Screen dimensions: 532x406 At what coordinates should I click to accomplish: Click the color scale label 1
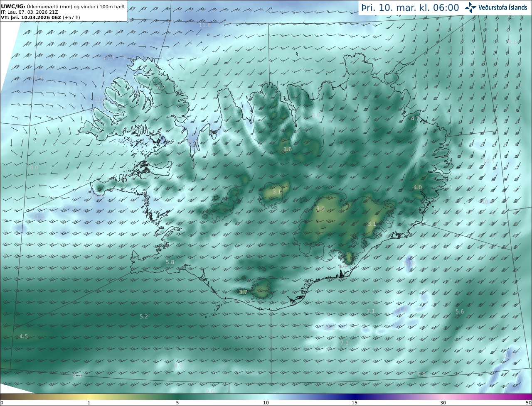click(x=89, y=403)
